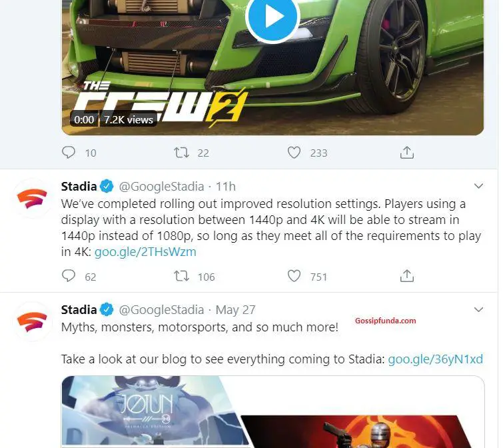Expand the options chevron on May 27 tweet
503x448 pixels.
pyautogui.click(x=478, y=309)
